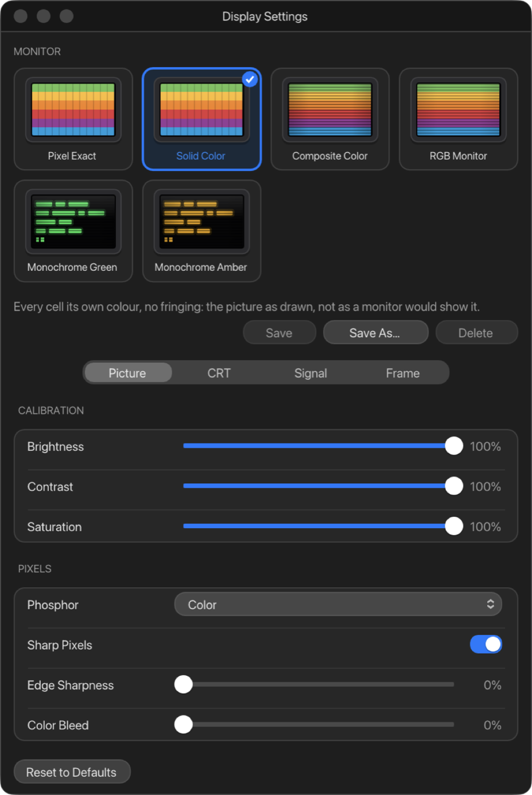Click the MONITOR section heading

37,52
